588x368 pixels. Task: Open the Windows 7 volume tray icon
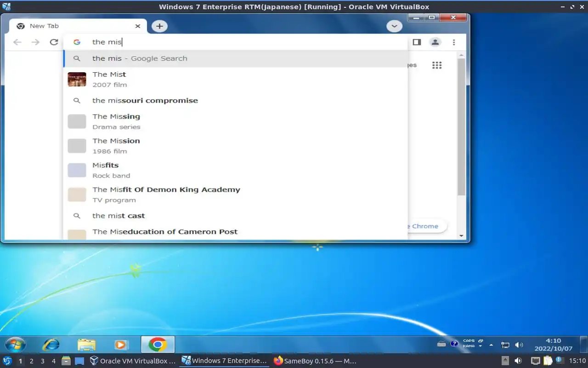[519, 345]
